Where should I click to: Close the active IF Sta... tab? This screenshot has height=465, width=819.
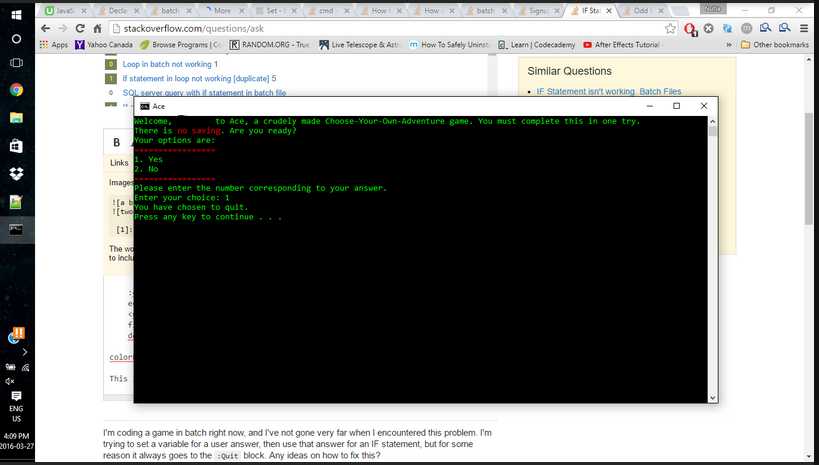coord(609,10)
